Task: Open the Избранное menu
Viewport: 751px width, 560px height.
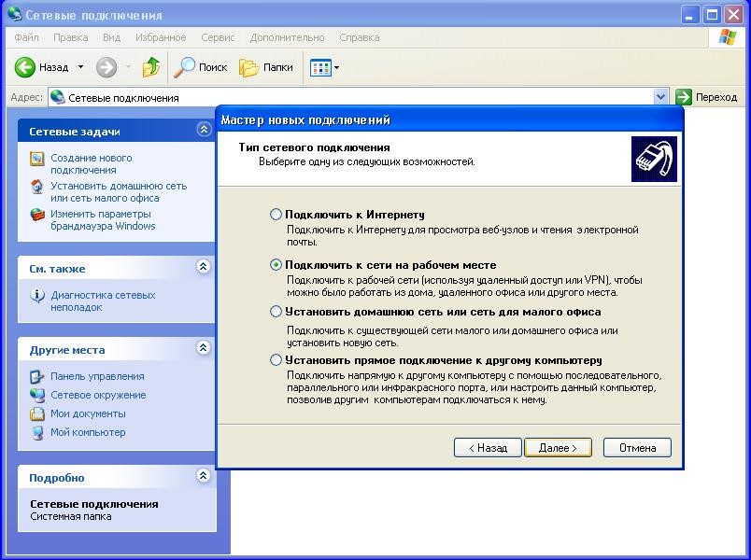Action: [161, 37]
